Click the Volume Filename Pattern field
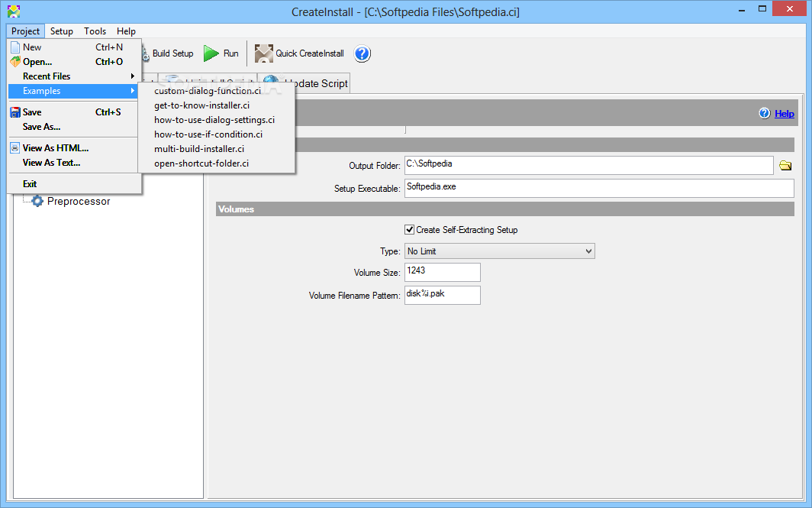 click(x=443, y=295)
